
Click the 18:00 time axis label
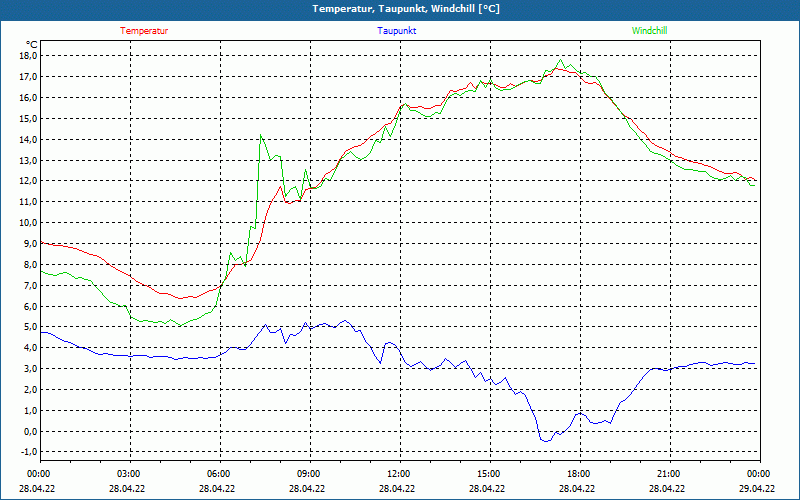click(578, 474)
